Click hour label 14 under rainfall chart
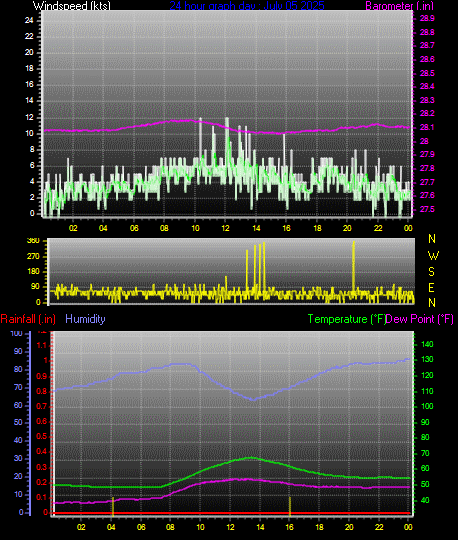This screenshot has height=540, width=458. point(260,527)
